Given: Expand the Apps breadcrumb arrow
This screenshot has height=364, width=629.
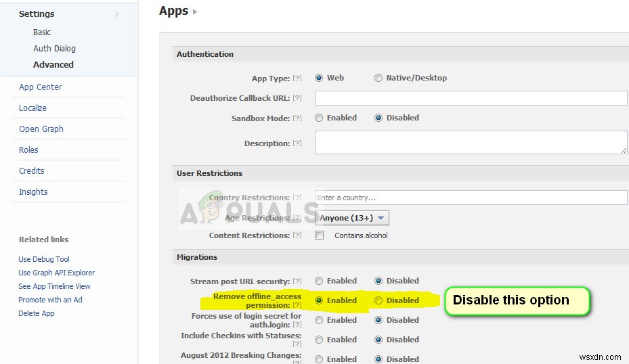Looking at the screenshot, I should click(195, 12).
